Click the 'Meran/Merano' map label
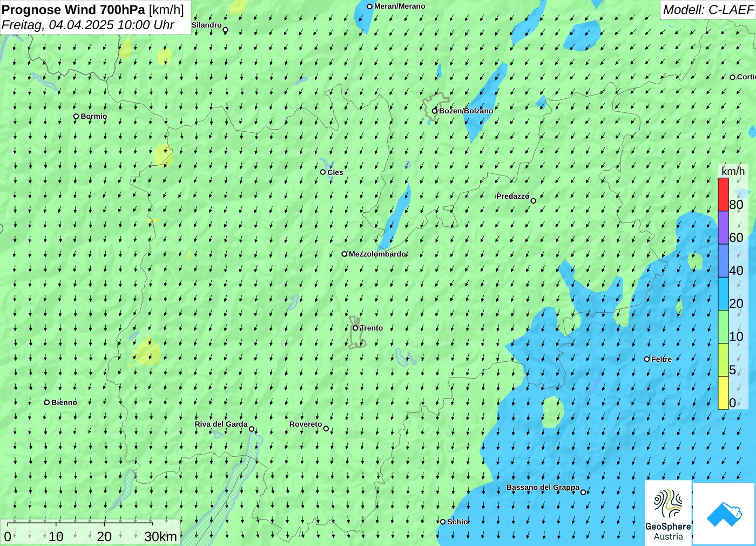 tap(400, 6)
